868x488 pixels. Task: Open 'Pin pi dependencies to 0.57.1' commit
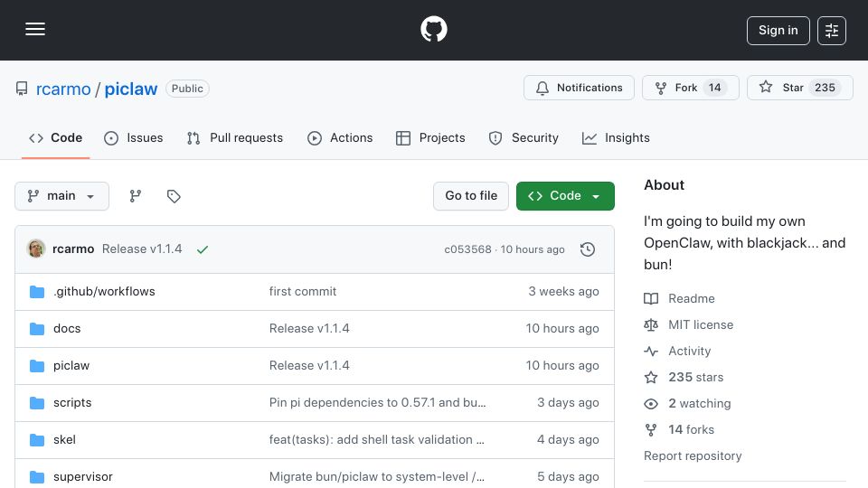pyautogui.click(x=378, y=403)
